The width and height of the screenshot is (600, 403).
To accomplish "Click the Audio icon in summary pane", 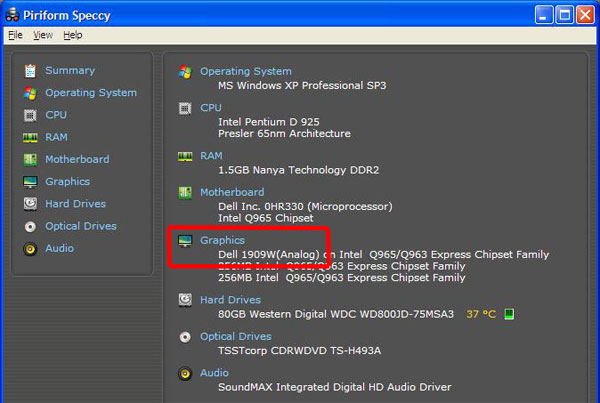I will tap(185, 374).
